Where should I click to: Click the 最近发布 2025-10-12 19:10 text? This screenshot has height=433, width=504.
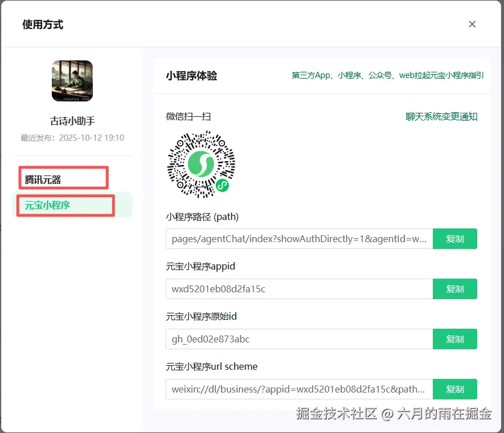[72, 138]
